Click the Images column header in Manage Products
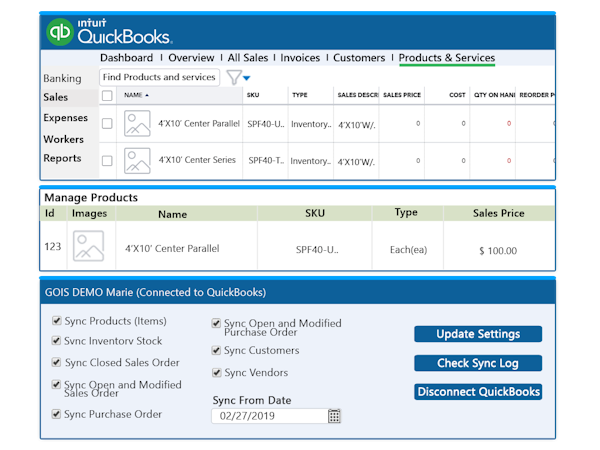 [x=89, y=214]
